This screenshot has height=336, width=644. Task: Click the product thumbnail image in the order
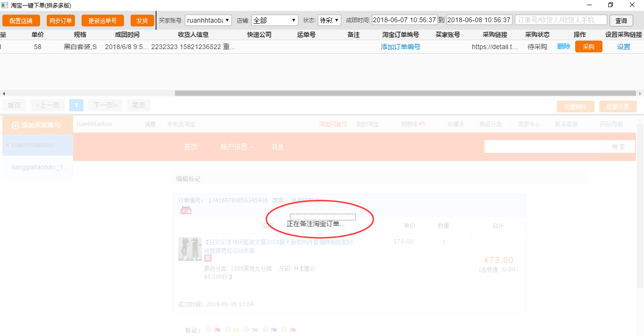[x=190, y=249]
